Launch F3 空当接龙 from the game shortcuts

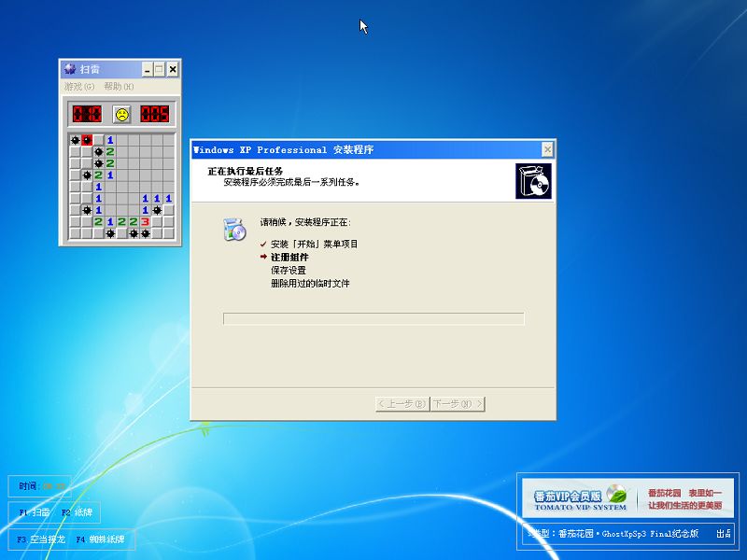point(40,539)
